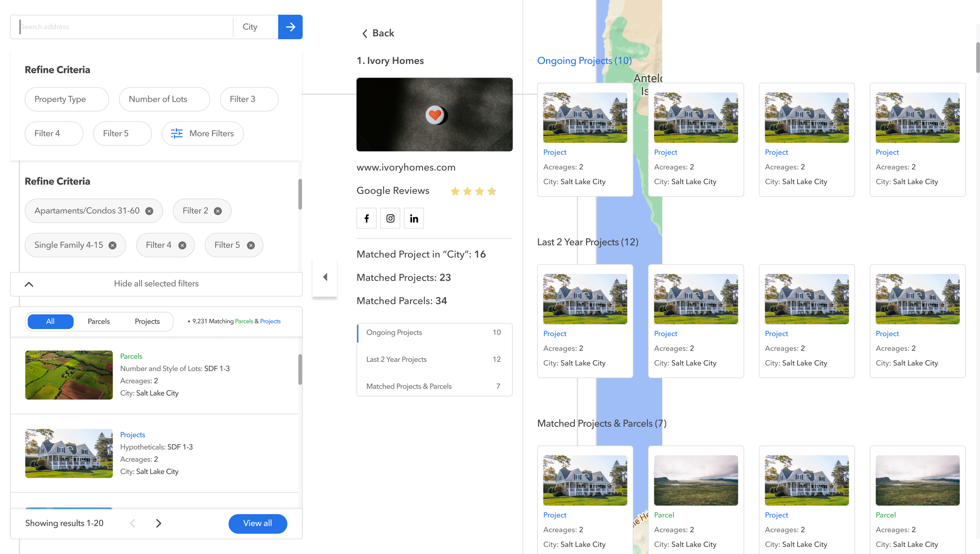Click 'Matched Projects: 23' text
Viewport: 980px width, 554px height.
[404, 277]
